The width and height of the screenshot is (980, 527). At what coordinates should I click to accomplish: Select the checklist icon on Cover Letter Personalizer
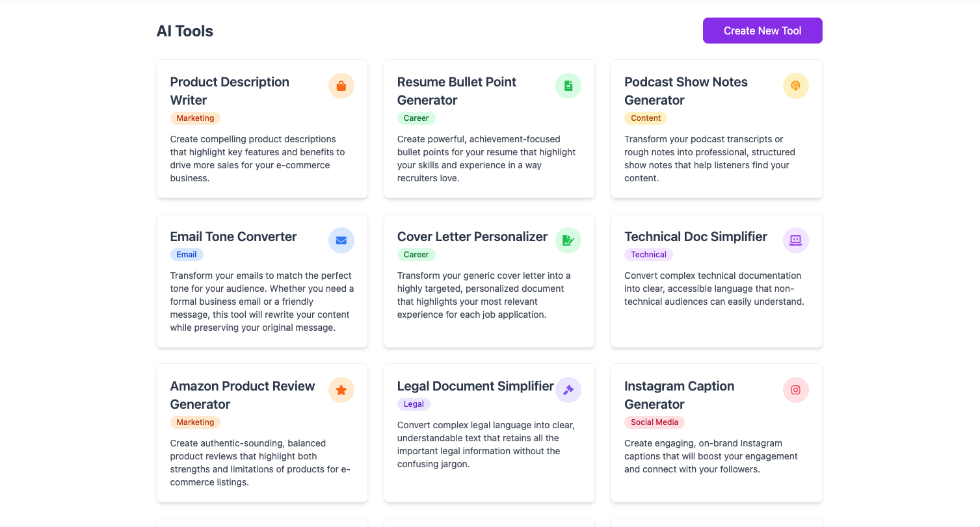click(568, 240)
